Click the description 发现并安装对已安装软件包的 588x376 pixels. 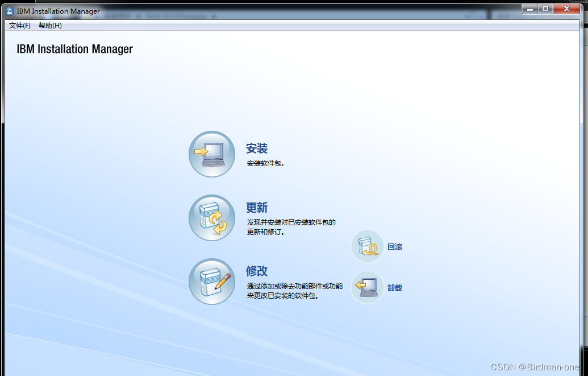(x=291, y=222)
